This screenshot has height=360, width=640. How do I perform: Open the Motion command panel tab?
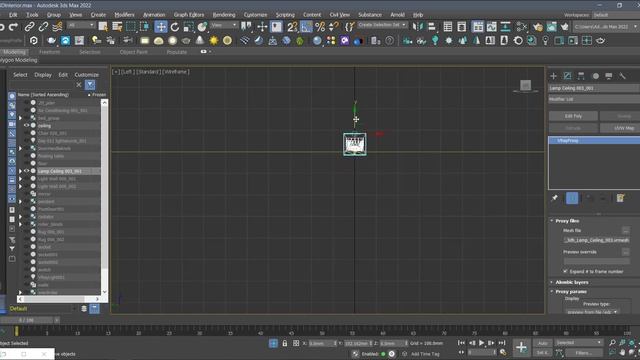click(x=596, y=76)
